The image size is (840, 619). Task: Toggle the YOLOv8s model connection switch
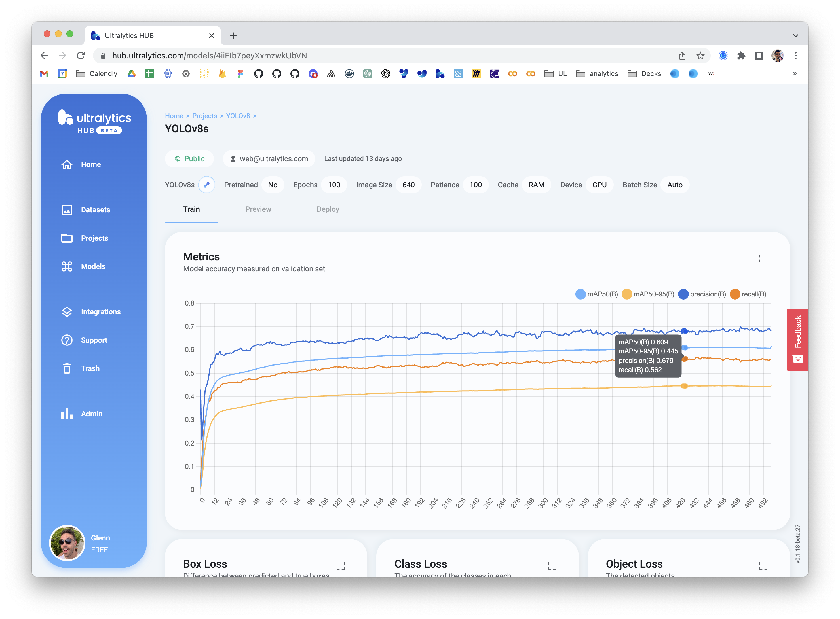207,184
